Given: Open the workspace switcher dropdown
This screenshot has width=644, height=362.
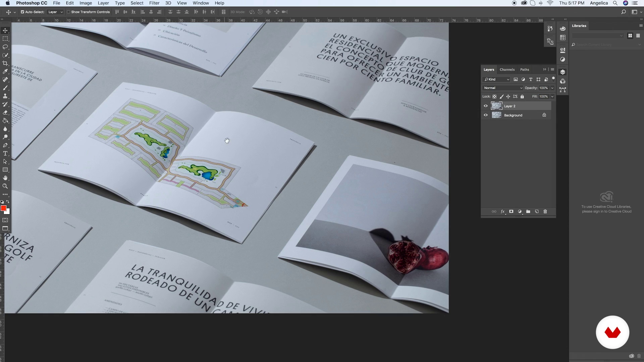Looking at the screenshot, I should [x=636, y=12].
